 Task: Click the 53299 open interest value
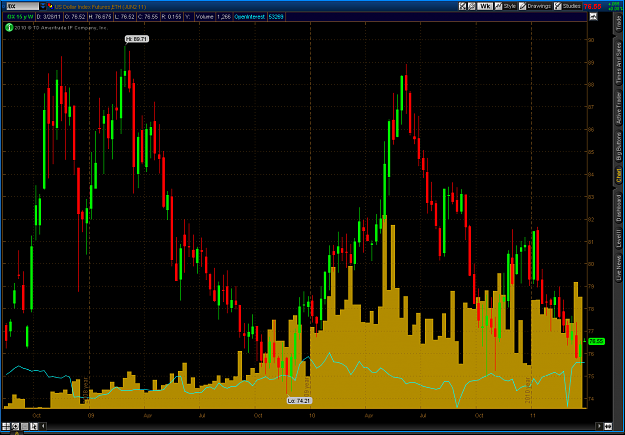[x=276, y=17]
